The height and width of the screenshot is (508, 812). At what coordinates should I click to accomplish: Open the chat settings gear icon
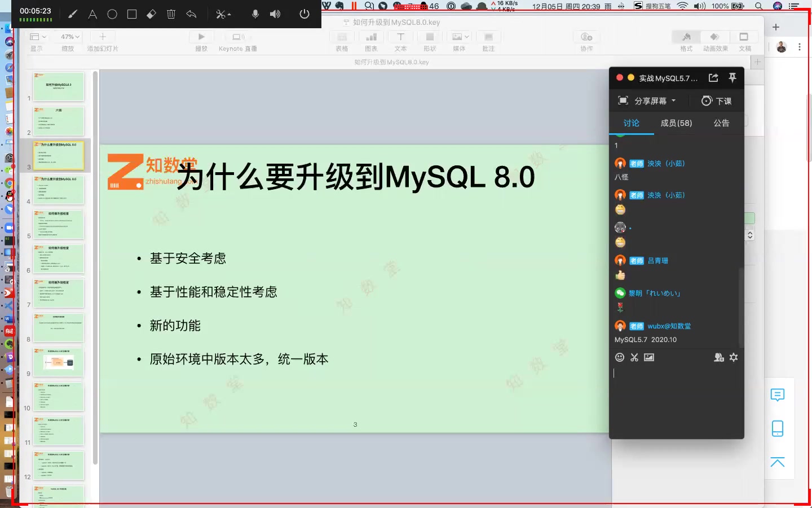tap(734, 357)
